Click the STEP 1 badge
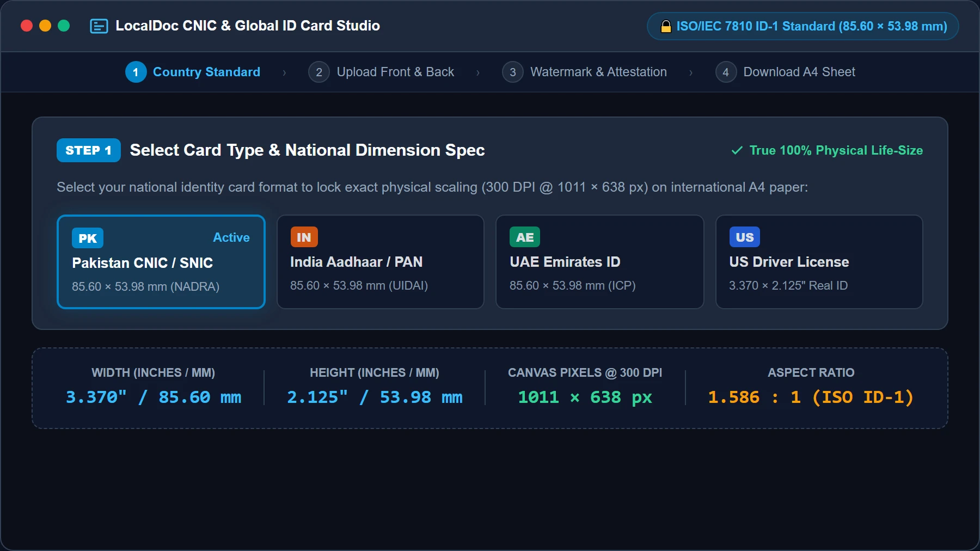 [x=88, y=150]
